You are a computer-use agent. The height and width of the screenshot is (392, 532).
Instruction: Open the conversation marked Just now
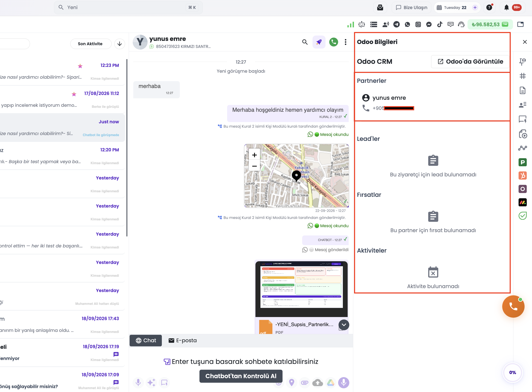(62, 128)
